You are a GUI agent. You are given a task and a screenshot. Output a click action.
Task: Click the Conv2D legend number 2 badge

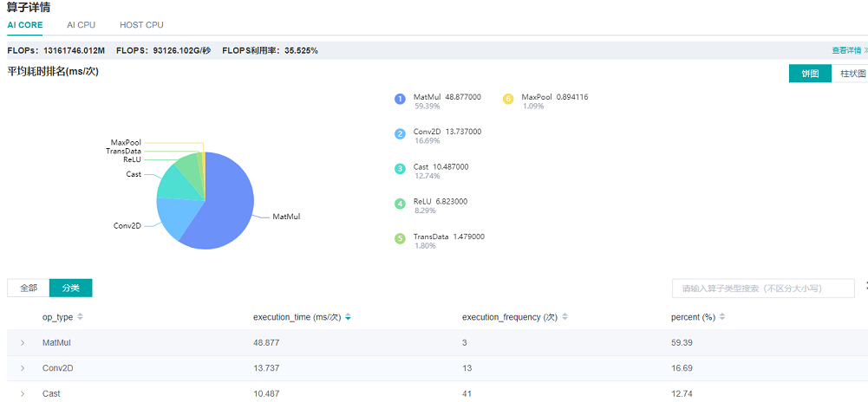(x=400, y=133)
